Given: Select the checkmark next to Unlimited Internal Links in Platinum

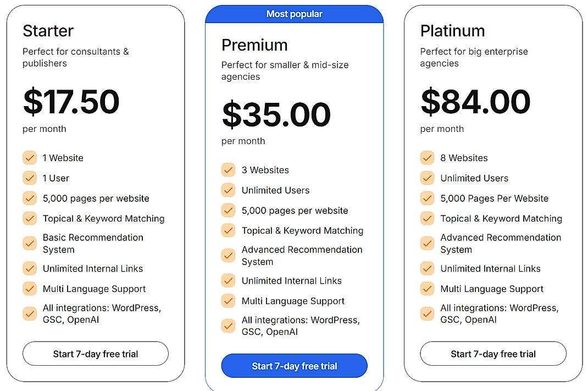Looking at the screenshot, I should click(x=427, y=268).
